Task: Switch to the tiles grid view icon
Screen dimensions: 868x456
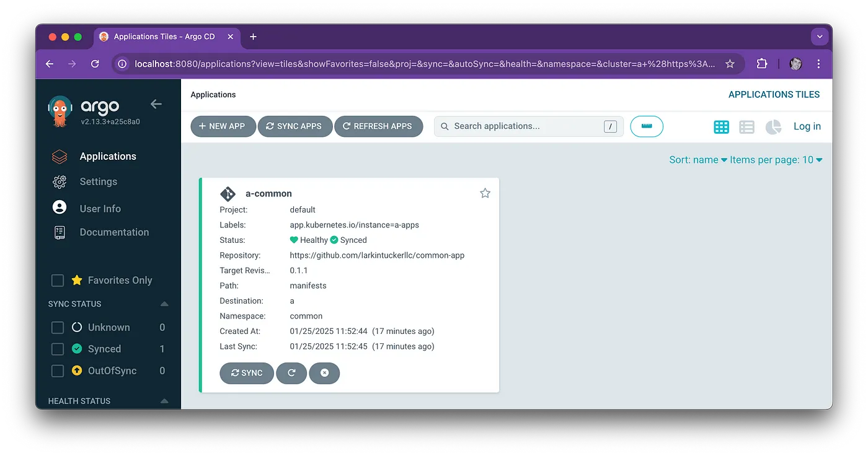Action: (x=721, y=127)
